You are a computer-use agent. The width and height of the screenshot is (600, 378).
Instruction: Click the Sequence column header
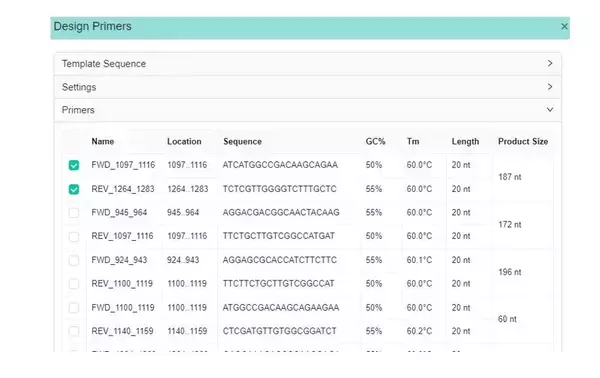242,142
